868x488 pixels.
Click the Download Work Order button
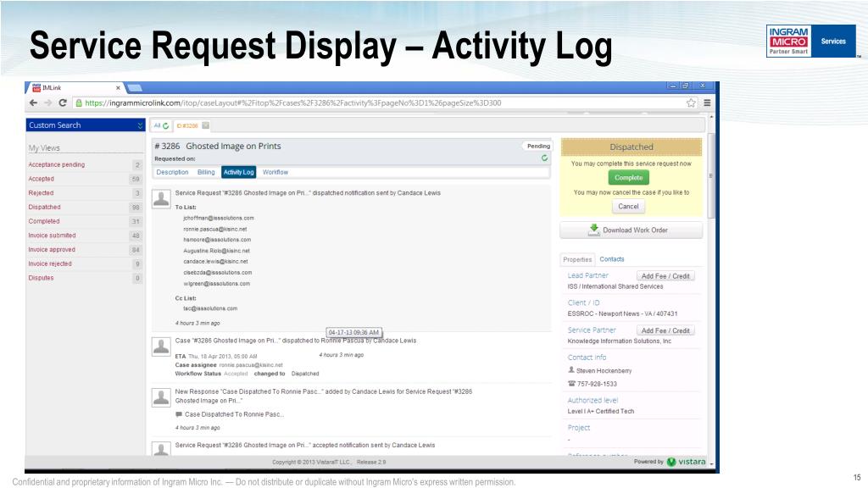click(x=631, y=230)
